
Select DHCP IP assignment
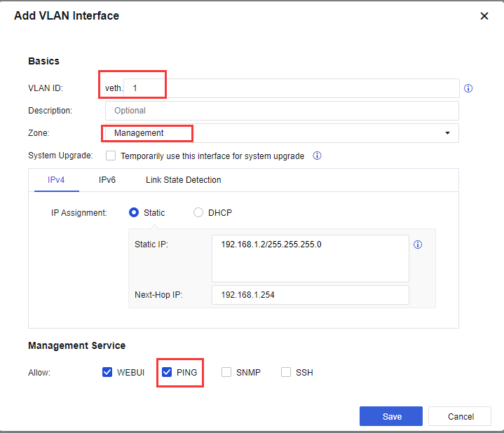pos(198,212)
